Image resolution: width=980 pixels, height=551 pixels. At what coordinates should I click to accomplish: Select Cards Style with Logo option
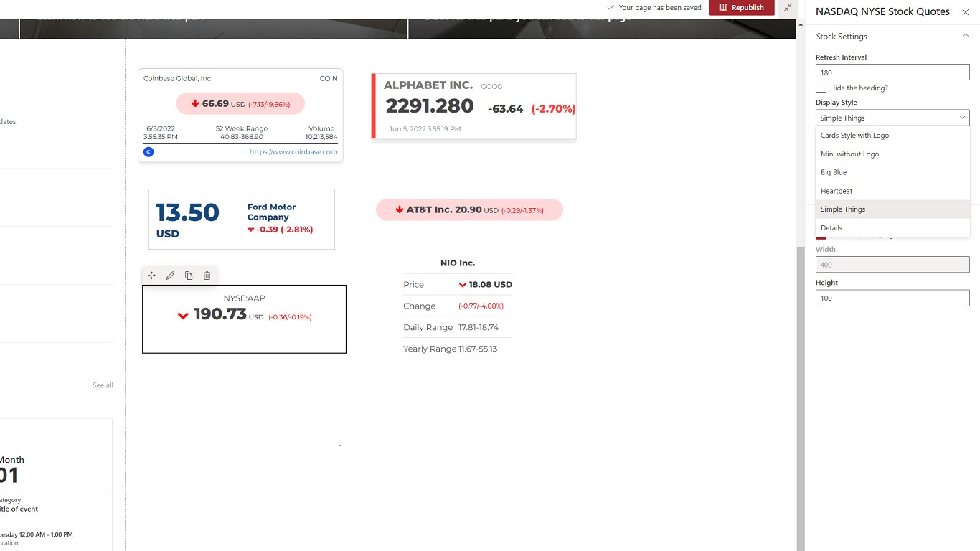[892, 136]
